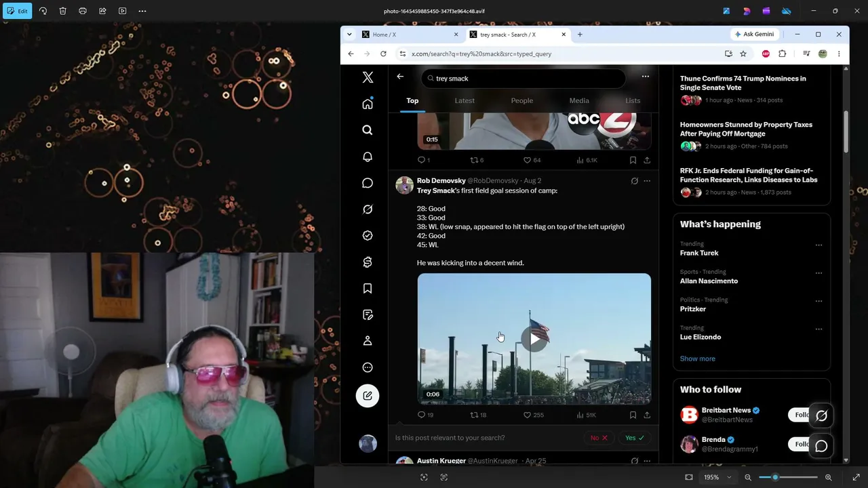The height and width of the screenshot is (488, 868).
Task: Open Rob Demovsky's profile name link
Action: (x=441, y=181)
